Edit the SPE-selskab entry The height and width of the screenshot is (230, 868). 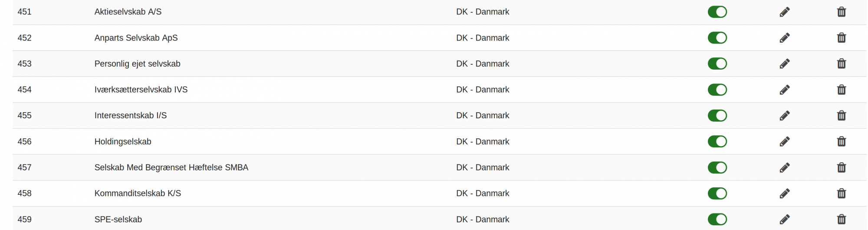pyautogui.click(x=784, y=219)
